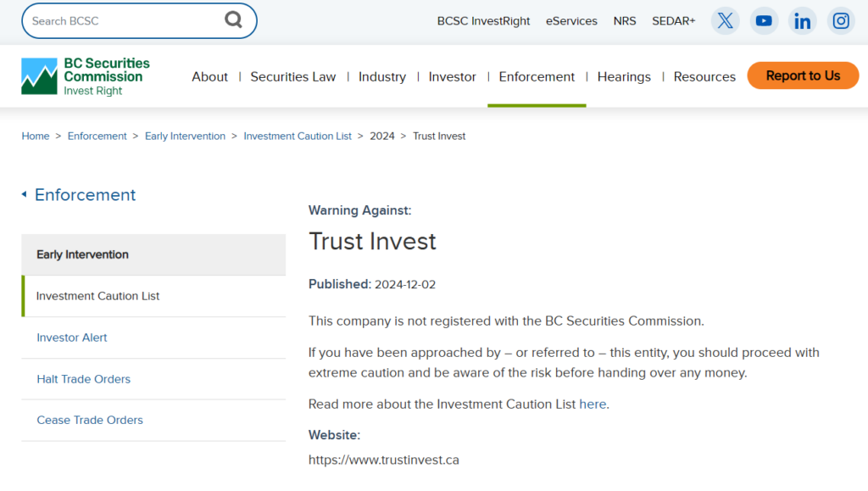Go to Enforcement breadcrumb link
The width and height of the screenshot is (868, 491).
point(97,137)
